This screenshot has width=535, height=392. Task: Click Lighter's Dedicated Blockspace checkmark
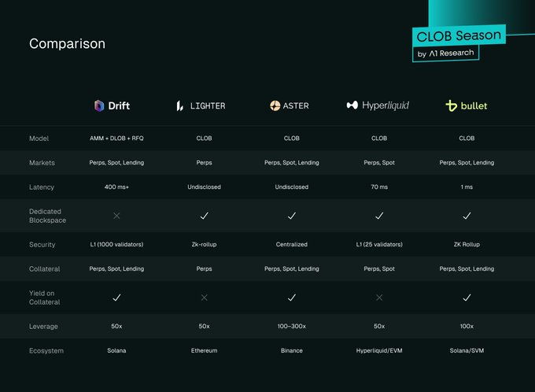point(204,215)
